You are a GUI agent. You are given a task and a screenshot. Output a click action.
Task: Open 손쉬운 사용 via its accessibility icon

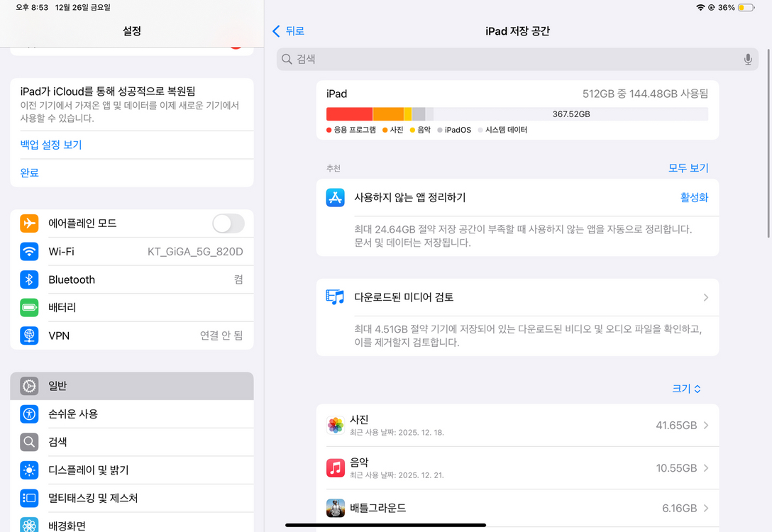click(29, 414)
